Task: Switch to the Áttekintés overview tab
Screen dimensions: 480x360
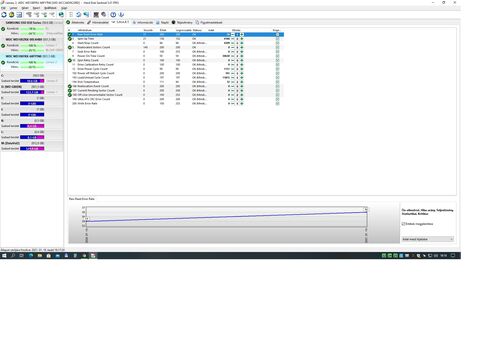Action: 75,22
